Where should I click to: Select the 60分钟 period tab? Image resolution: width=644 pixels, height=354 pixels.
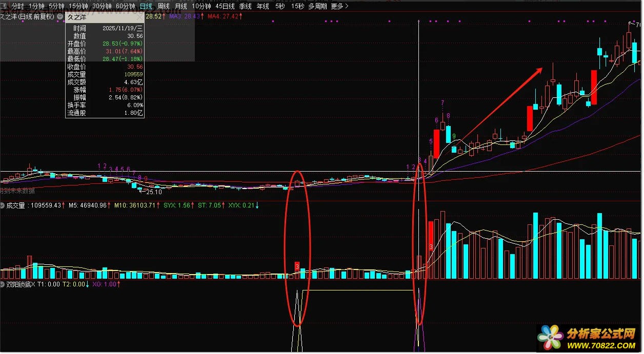(x=126, y=6)
